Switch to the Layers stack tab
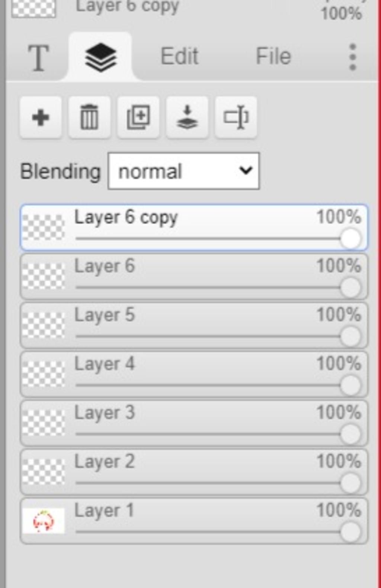The image size is (381, 588). pos(100,57)
